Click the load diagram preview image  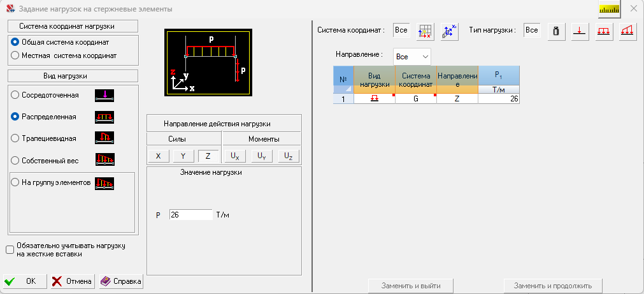207,62
